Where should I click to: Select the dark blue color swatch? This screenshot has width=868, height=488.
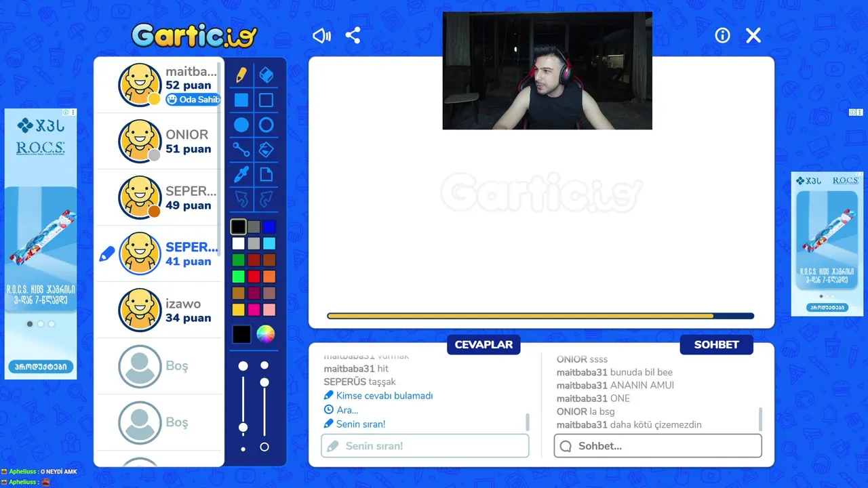pyautogui.click(x=269, y=227)
